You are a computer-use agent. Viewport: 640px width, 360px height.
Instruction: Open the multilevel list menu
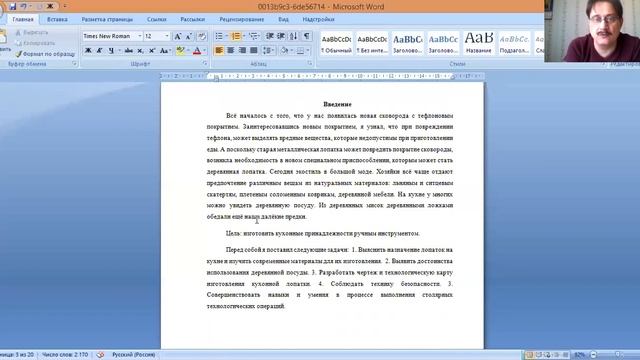253,36
